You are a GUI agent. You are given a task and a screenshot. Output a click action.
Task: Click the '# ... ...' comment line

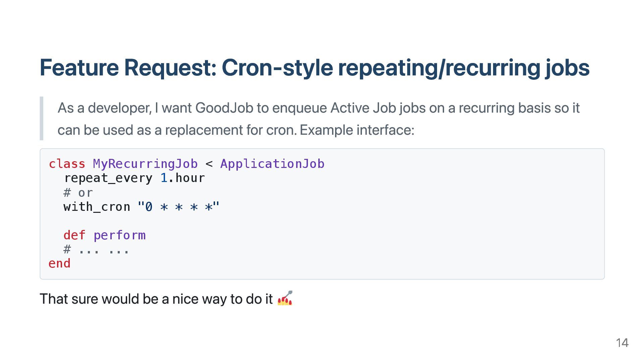(96, 250)
